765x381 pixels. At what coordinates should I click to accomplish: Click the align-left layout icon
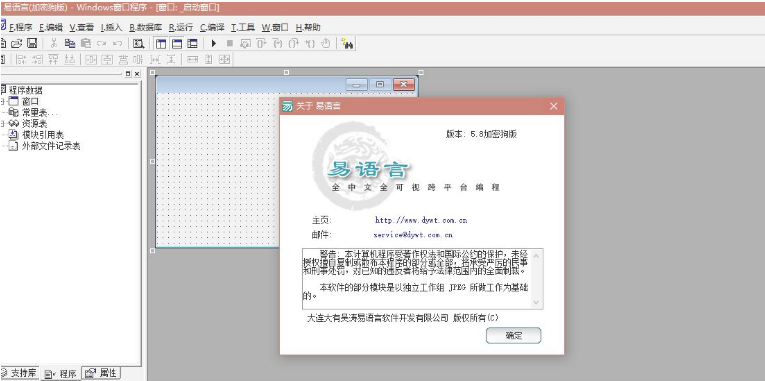(x=21, y=60)
